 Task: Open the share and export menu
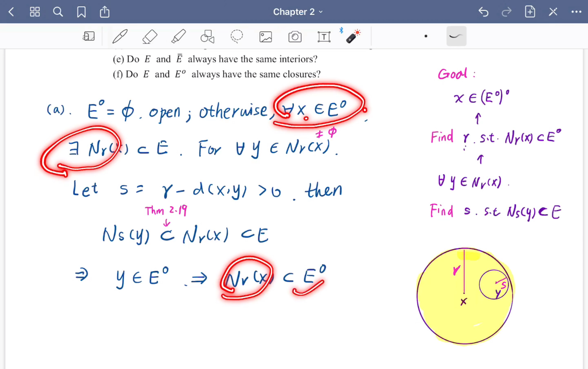click(105, 12)
